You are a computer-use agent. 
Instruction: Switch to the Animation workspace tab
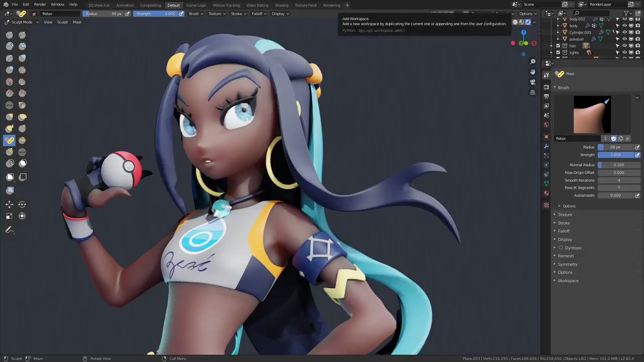coord(125,5)
